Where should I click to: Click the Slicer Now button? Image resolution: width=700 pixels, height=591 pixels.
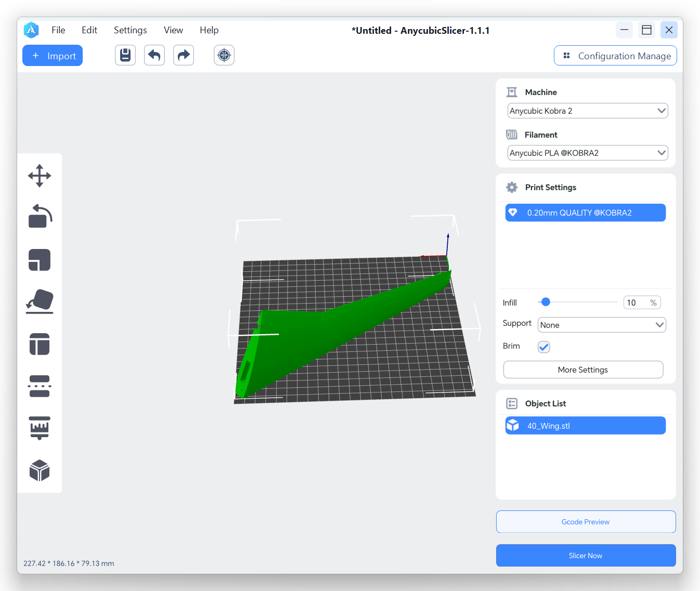[586, 556]
